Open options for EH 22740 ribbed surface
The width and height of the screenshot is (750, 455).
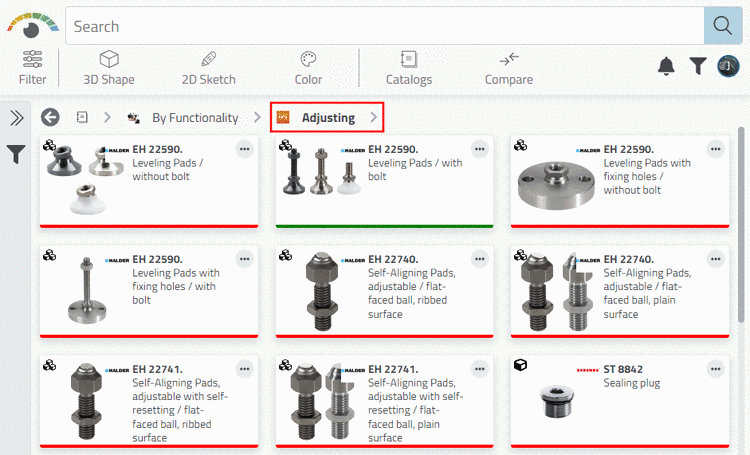coord(480,259)
